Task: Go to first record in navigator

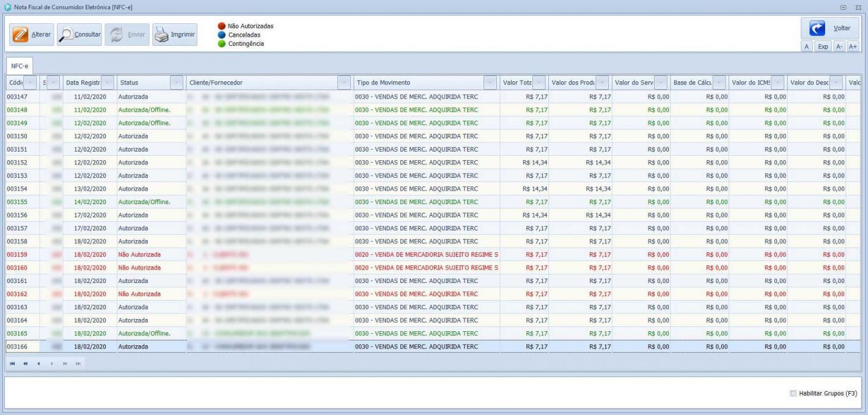Action: coord(12,363)
